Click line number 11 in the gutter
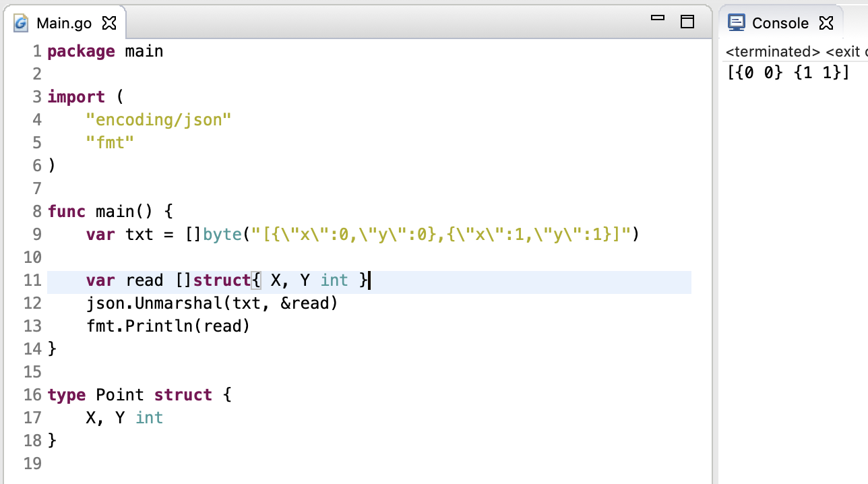 pos(32,280)
